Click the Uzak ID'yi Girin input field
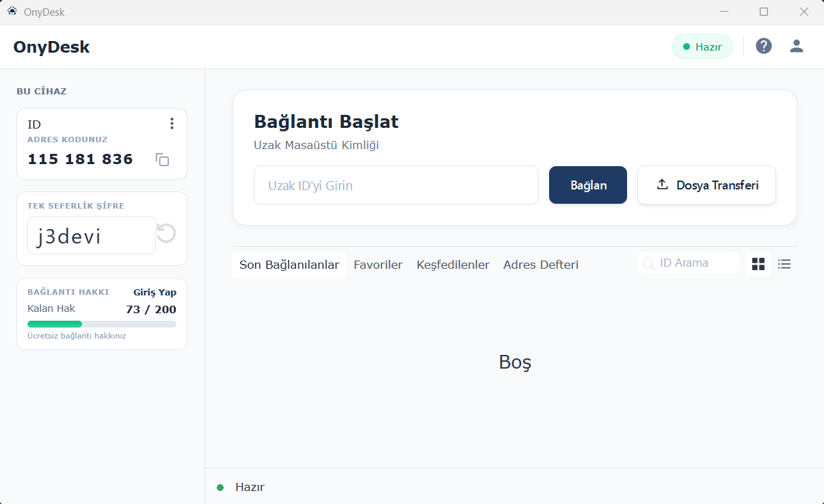 [396, 185]
